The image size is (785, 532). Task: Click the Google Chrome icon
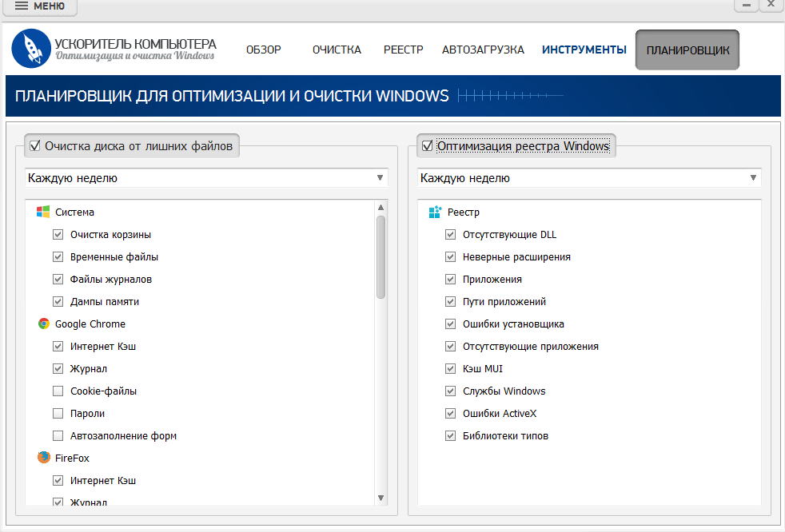(x=43, y=324)
